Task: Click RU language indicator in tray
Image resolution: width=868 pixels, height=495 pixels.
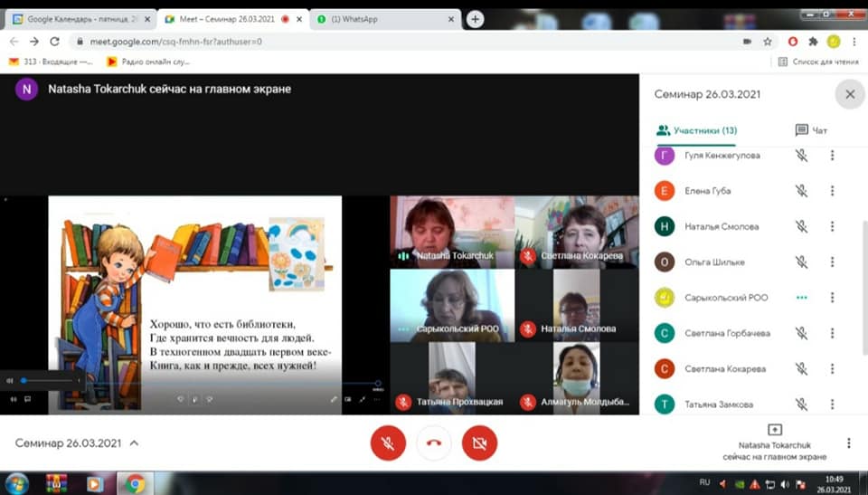Action: click(704, 483)
